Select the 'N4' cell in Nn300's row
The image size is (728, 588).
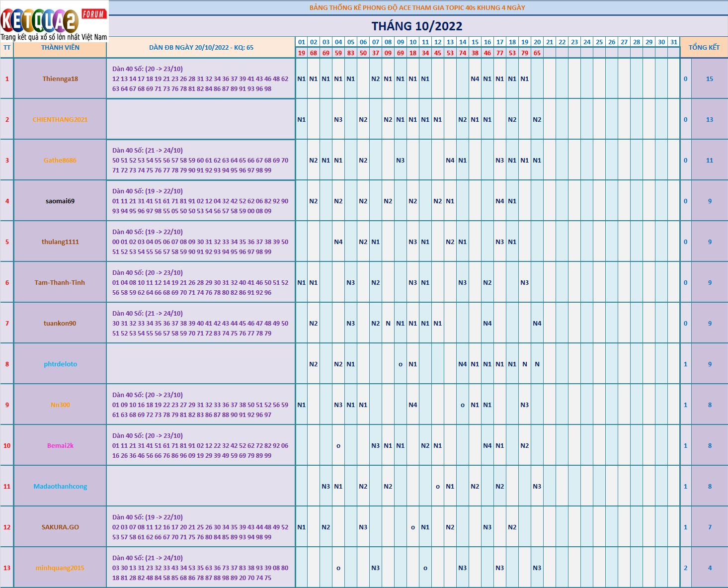(x=413, y=405)
